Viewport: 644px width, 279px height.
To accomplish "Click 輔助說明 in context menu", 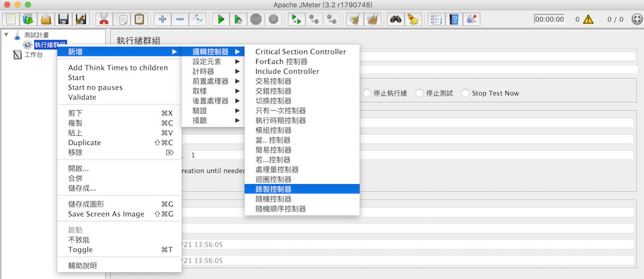I will 119,265.
